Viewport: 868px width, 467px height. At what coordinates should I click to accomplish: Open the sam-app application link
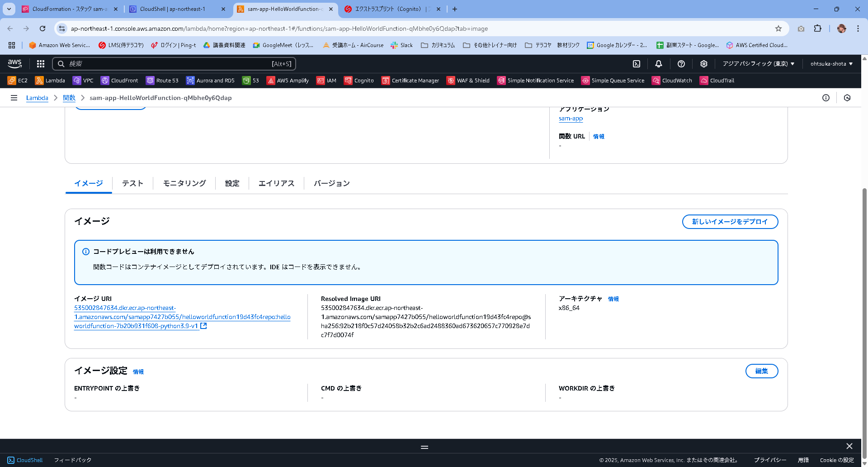(x=571, y=119)
